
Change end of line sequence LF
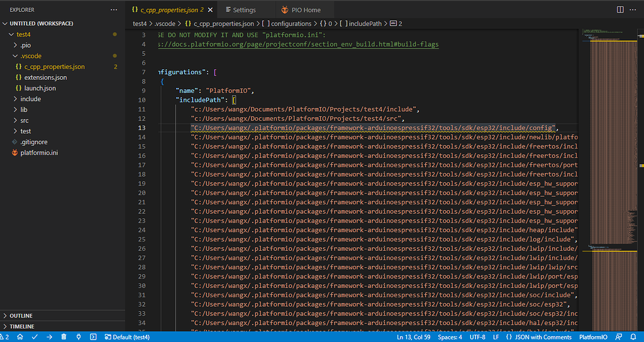pos(496,337)
